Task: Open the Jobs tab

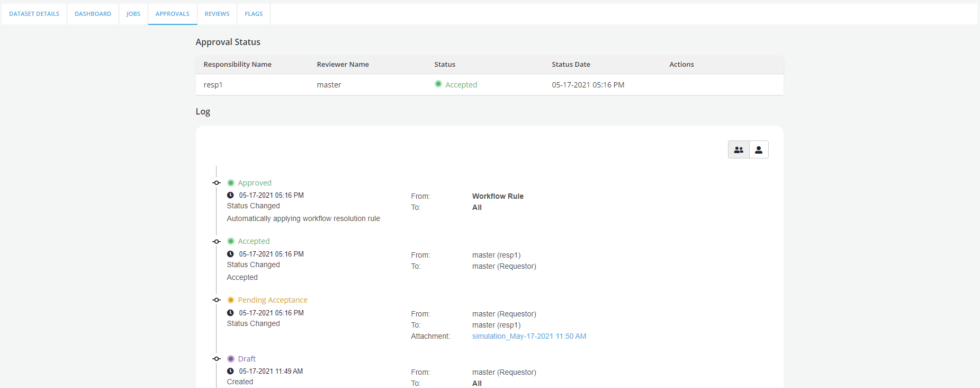Action: coord(133,14)
